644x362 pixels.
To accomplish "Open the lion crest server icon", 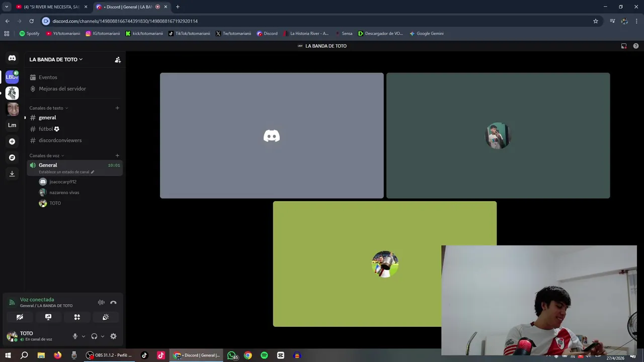I will (x=12, y=93).
